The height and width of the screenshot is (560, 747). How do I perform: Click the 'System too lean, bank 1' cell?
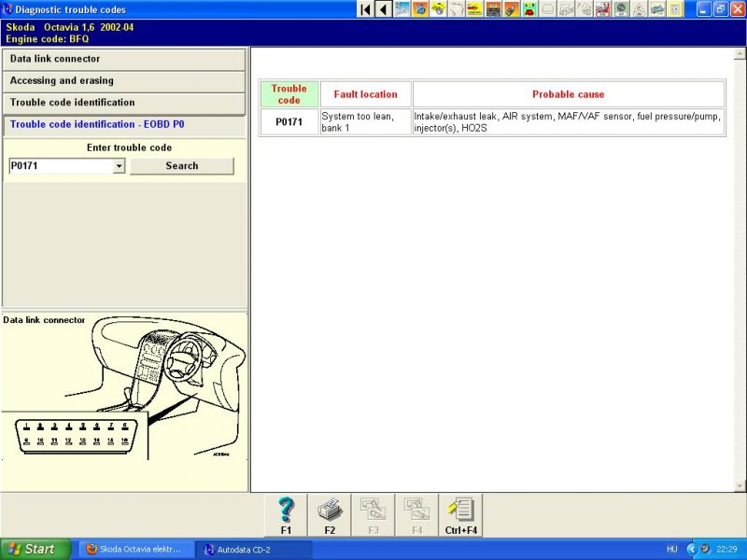pyautogui.click(x=365, y=122)
